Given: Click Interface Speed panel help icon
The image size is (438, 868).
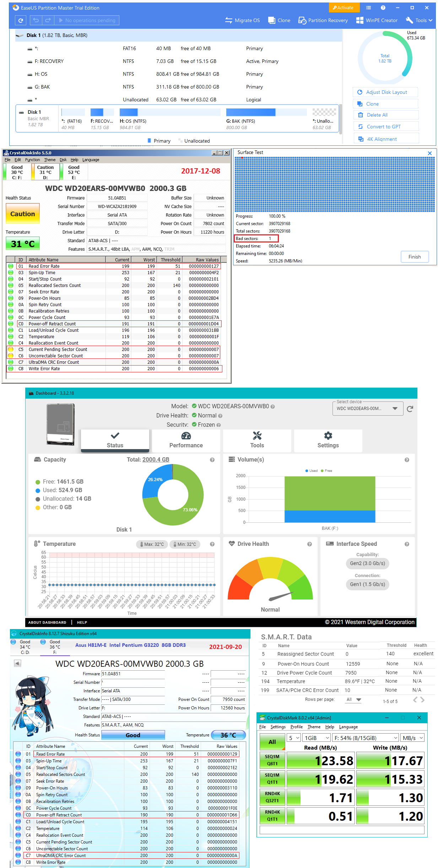Looking at the screenshot, I should pyautogui.click(x=407, y=544).
